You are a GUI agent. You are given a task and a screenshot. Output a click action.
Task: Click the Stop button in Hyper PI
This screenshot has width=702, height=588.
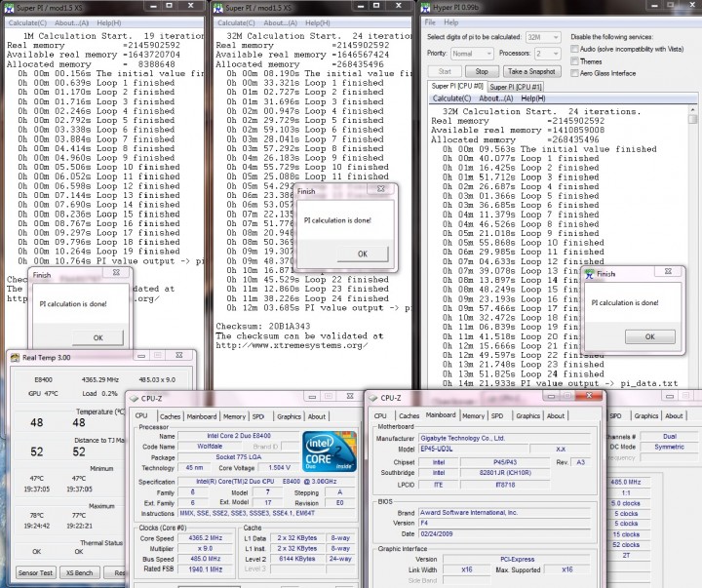(482, 71)
